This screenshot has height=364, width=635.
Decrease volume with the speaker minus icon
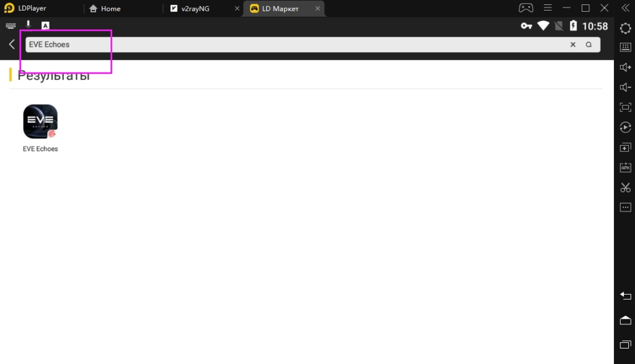click(x=625, y=87)
